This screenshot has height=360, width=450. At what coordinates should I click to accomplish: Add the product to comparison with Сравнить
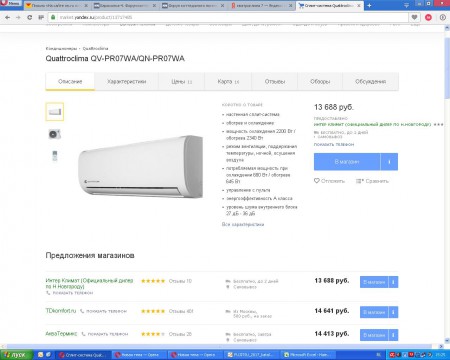pyautogui.click(x=372, y=181)
